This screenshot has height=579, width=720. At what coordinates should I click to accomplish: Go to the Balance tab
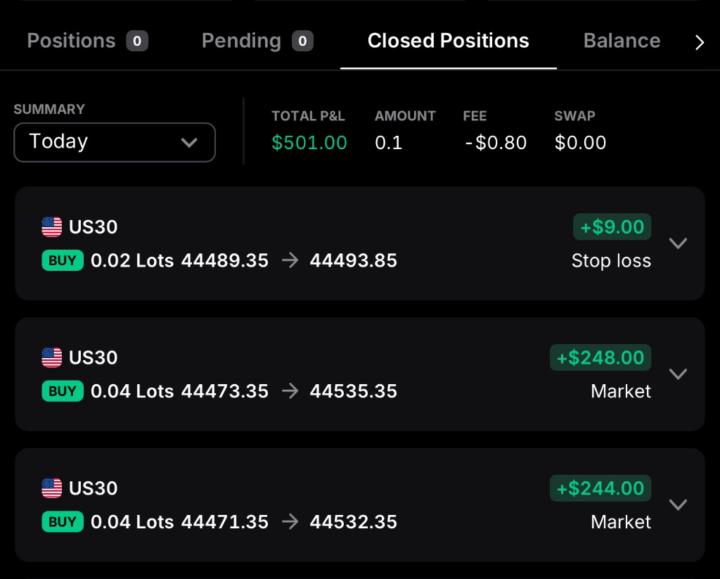pyautogui.click(x=621, y=41)
